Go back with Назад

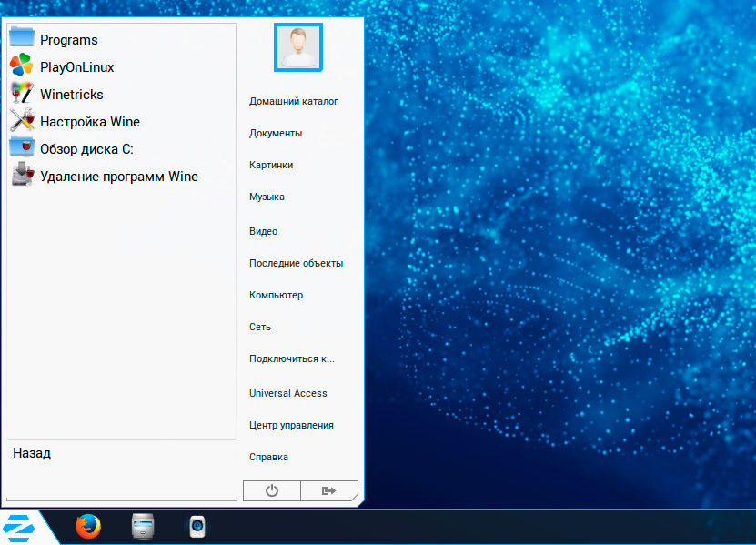pos(32,453)
